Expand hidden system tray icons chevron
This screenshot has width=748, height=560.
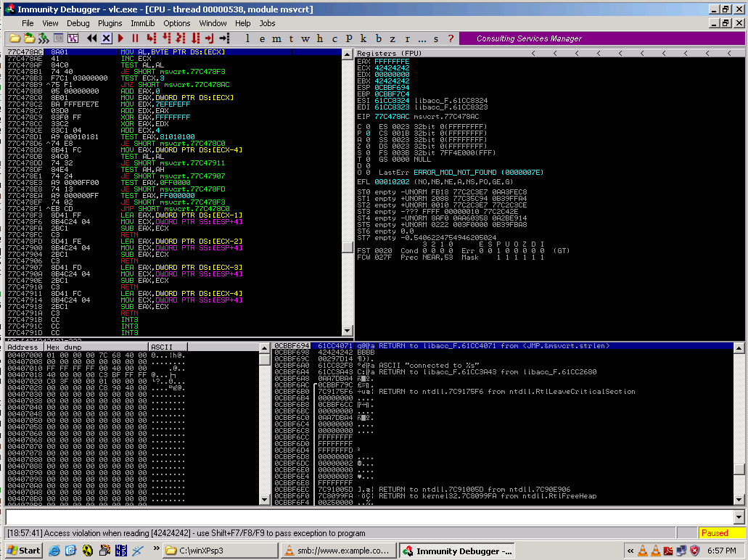click(630, 551)
